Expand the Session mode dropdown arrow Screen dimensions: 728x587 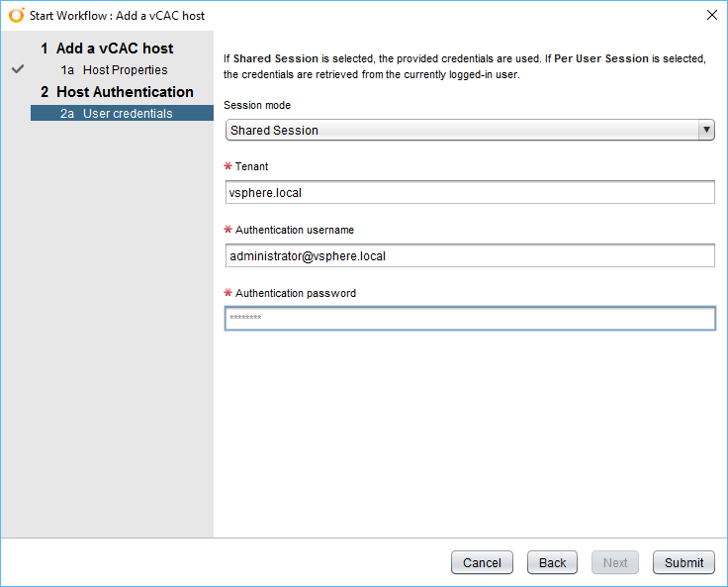(x=706, y=130)
